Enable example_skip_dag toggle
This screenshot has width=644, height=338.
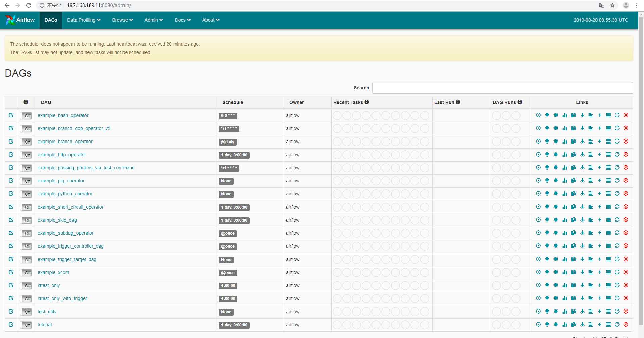tap(26, 220)
